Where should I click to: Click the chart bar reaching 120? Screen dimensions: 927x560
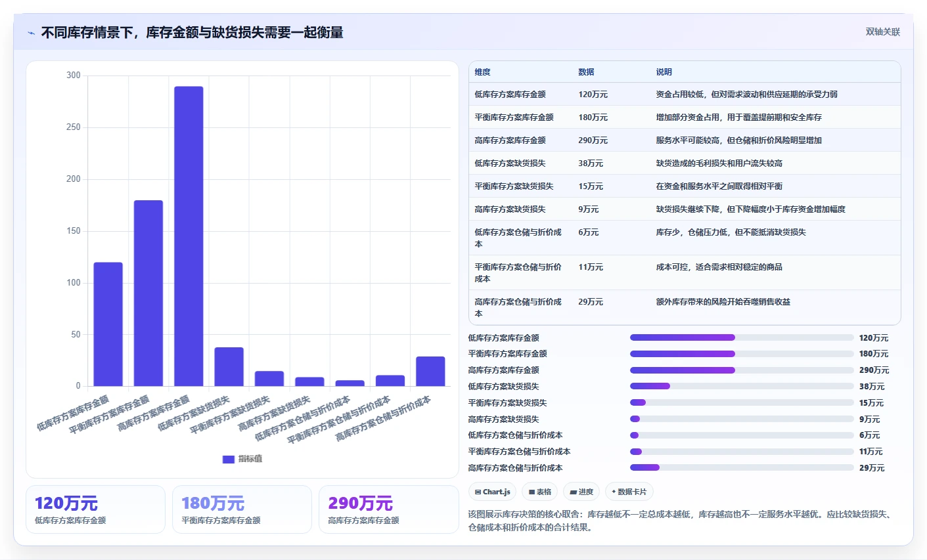[x=108, y=324]
